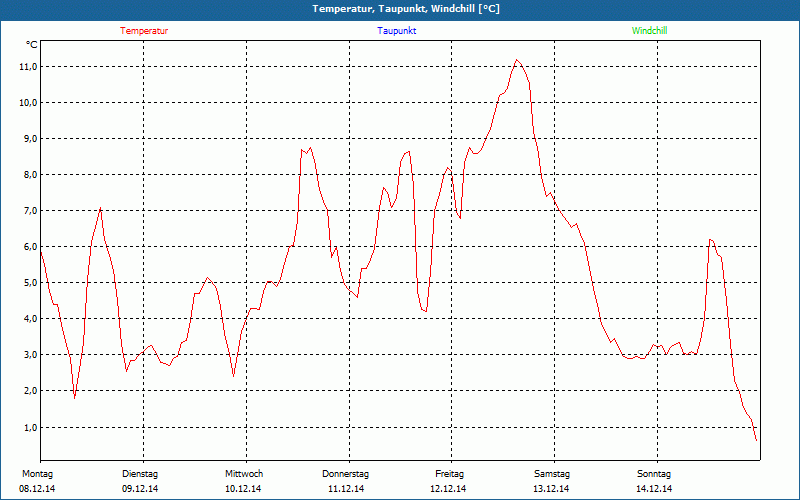Click the Dienstag day label
This screenshot has width=800, height=500.
(x=140, y=474)
